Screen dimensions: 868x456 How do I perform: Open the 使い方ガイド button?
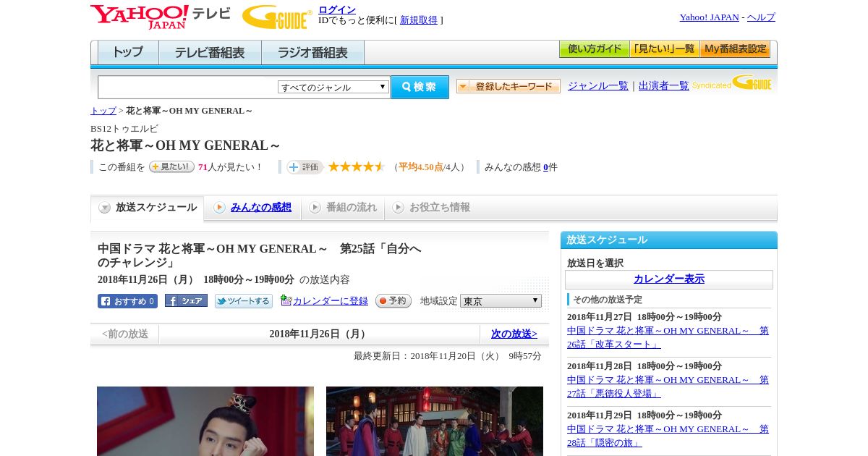click(x=595, y=49)
